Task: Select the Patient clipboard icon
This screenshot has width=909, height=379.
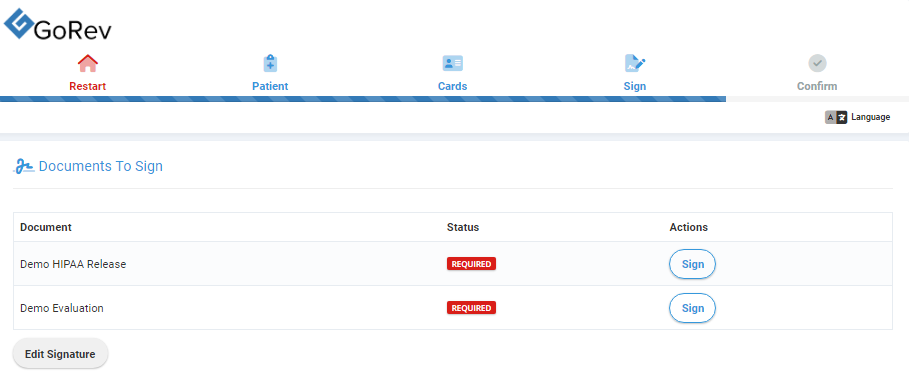Action: tap(270, 64)
